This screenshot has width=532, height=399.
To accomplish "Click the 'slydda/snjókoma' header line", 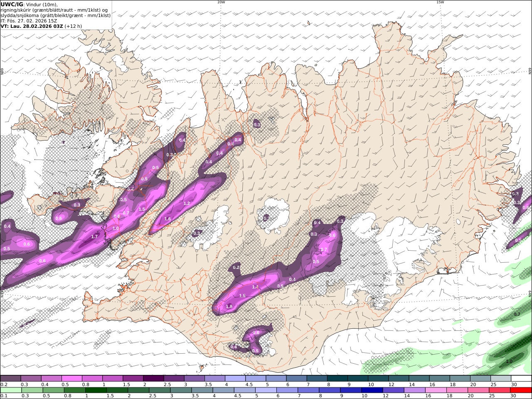I will pos(56,15).
